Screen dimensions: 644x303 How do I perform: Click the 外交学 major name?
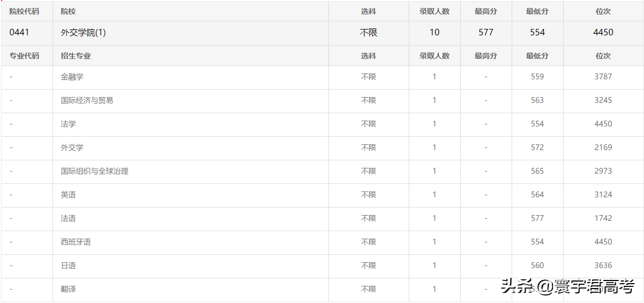click(x=72, y=147)
